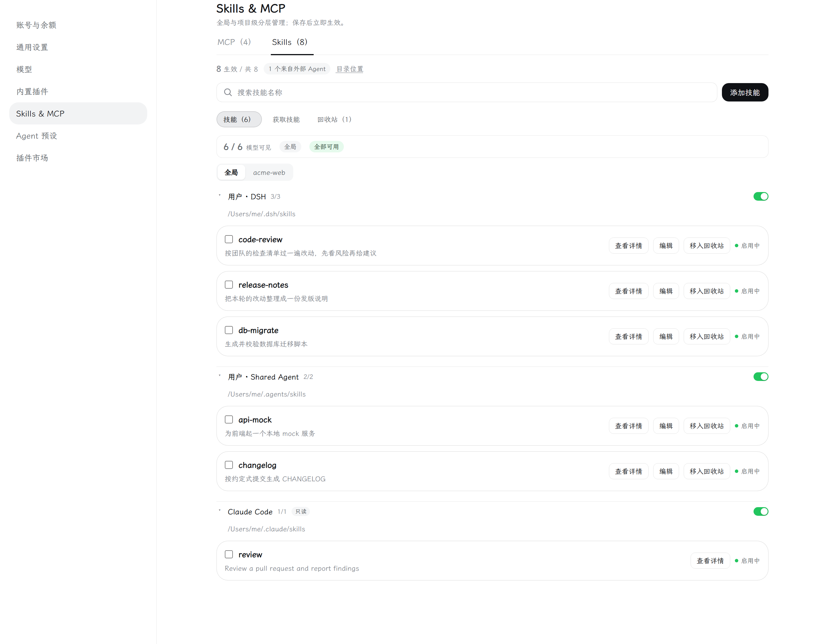Image resolution: width=828 pixels, height=644 pixels.
Task: Select the 技能 (6) sub-tab
Action: (239, 119)
